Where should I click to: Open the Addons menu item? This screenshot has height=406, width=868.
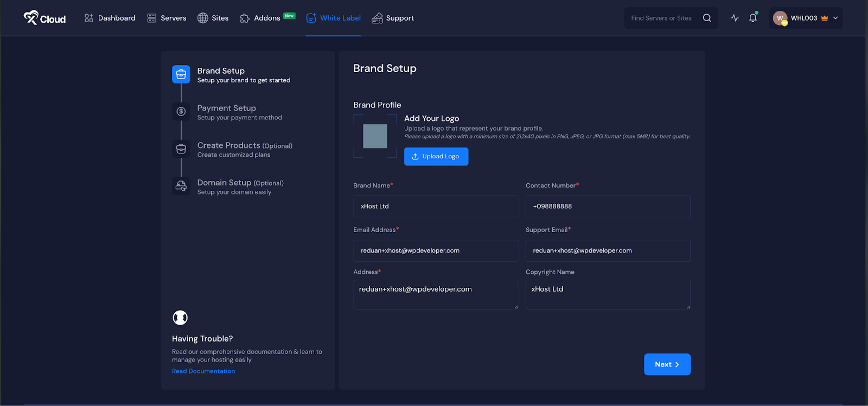pyautogui.click(x=260, y=18)
